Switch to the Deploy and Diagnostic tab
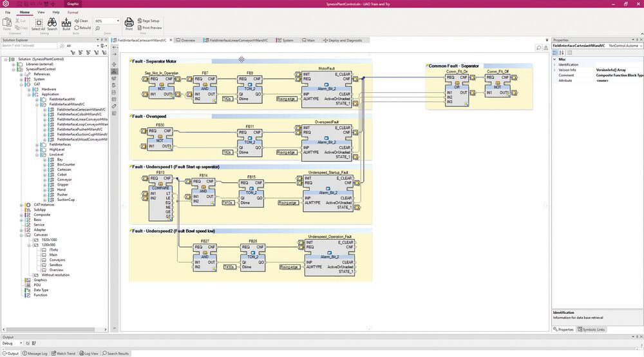This screenshot has width=644, height=357. pyautogui.click(x=343, y=40)
